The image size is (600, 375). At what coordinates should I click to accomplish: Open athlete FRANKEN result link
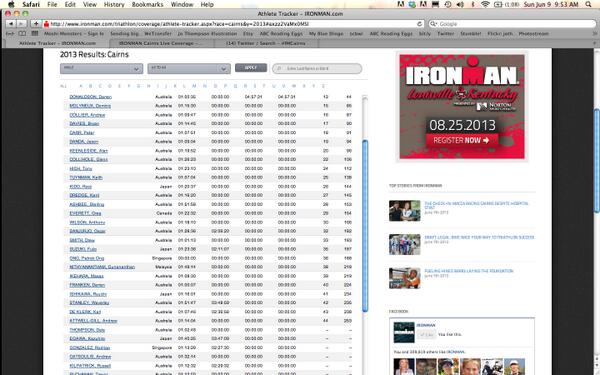pyautogui.click(x=87, y=285)
